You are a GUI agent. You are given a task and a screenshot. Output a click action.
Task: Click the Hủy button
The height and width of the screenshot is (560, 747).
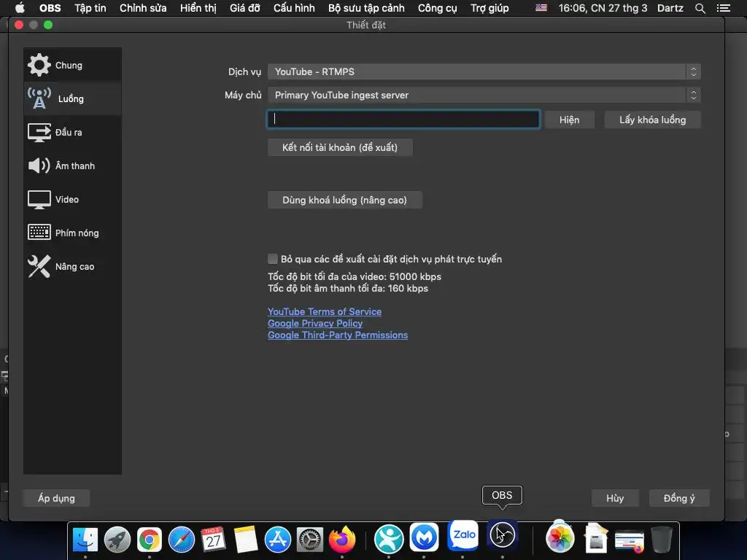point(615,498)
